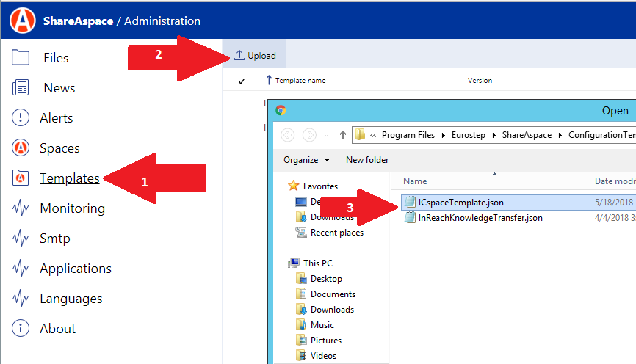Click the ICspaceTemplate.json file icon

click(410, 202)
